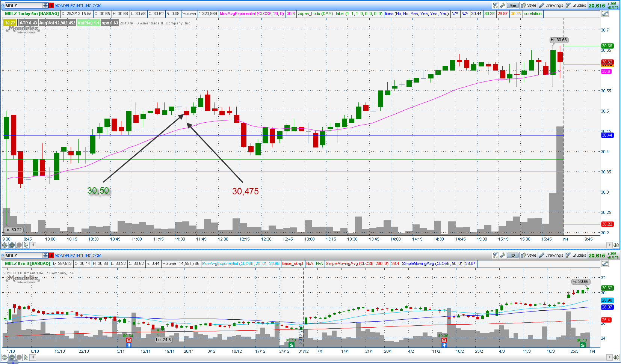Click the MovAvgExponential study label in upper chart

(252, 14)
